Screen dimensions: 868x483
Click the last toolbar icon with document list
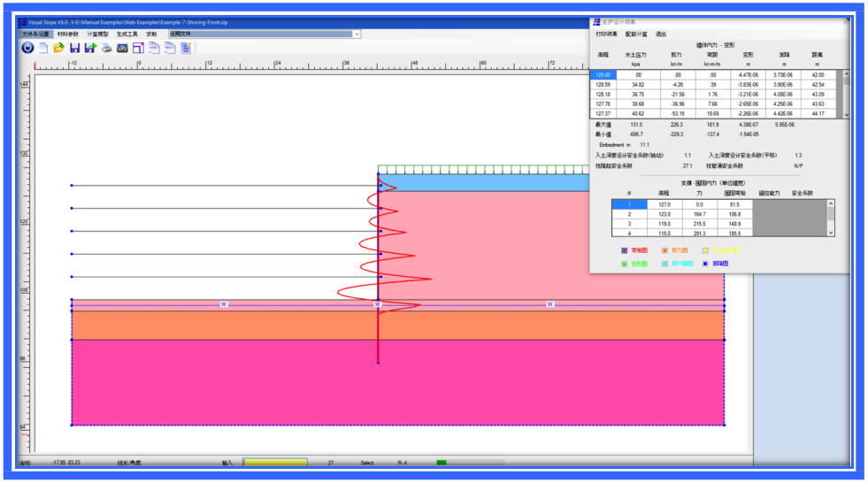(186, 48)
